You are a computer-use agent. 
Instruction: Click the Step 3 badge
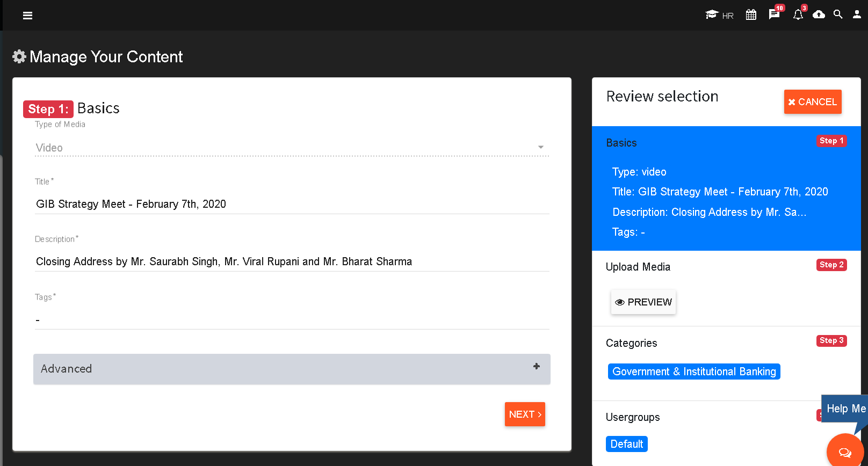(831, 340)
